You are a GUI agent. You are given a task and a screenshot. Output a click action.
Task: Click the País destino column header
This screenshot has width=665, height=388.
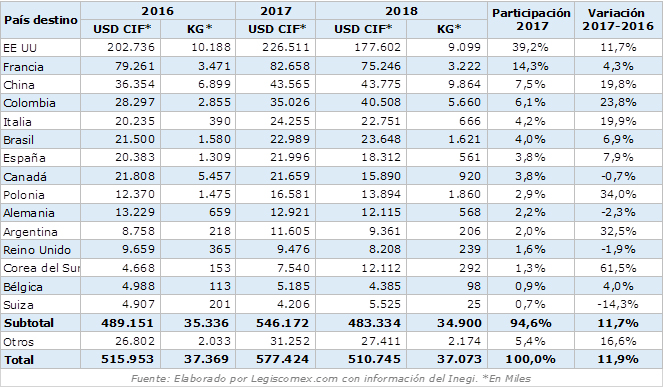[41, 20]
